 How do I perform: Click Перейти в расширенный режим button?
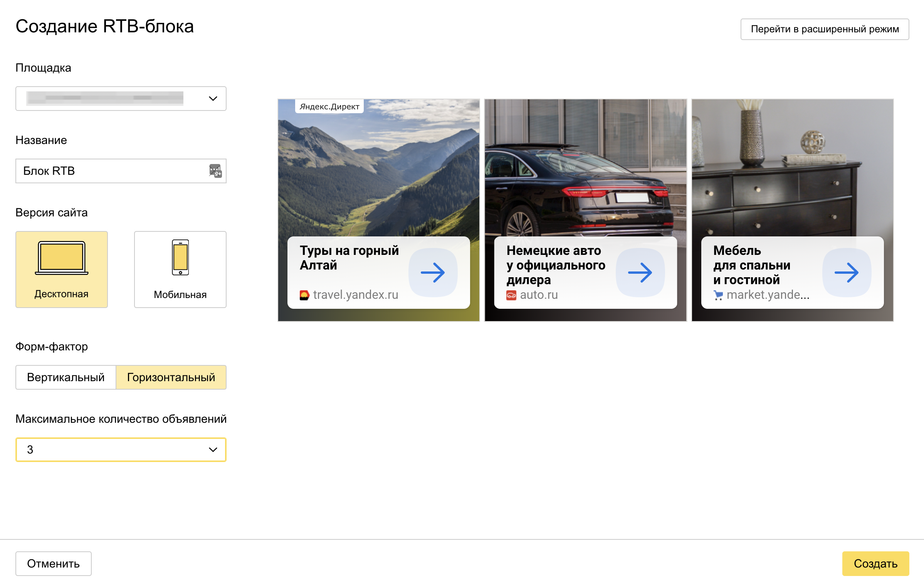(x=825, y=29)
